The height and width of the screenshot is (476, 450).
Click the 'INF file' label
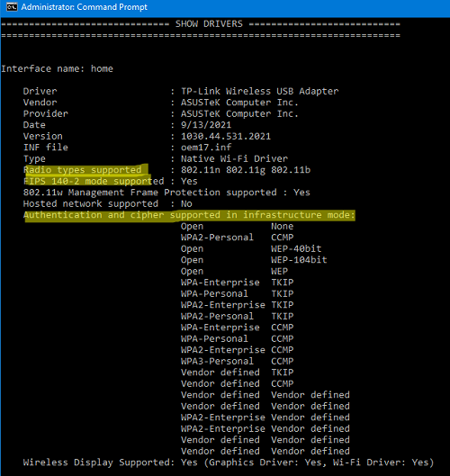tap(46, 148)
